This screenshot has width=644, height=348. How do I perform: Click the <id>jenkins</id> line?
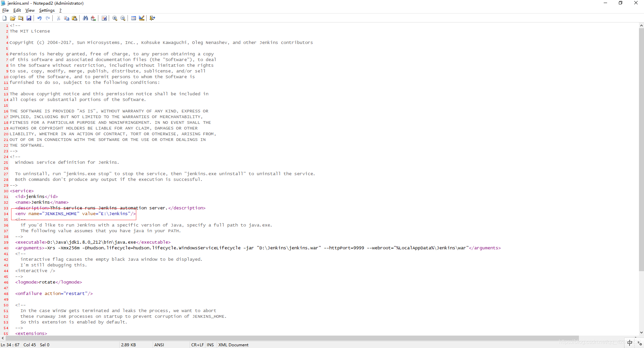pos(37,197)
